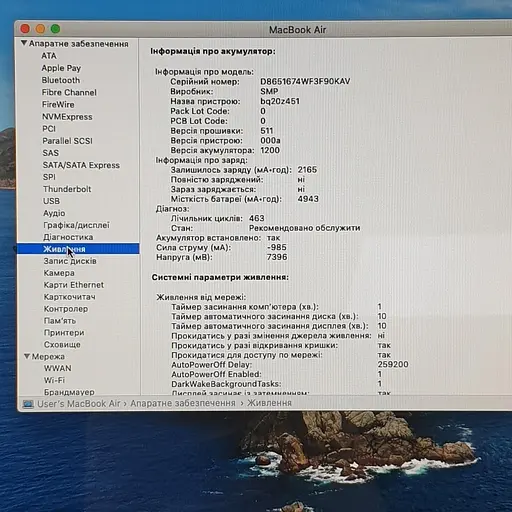Select Wi-Fi under Мережа
The height and width of the screenshot is (512, 512).
[54, 380]
